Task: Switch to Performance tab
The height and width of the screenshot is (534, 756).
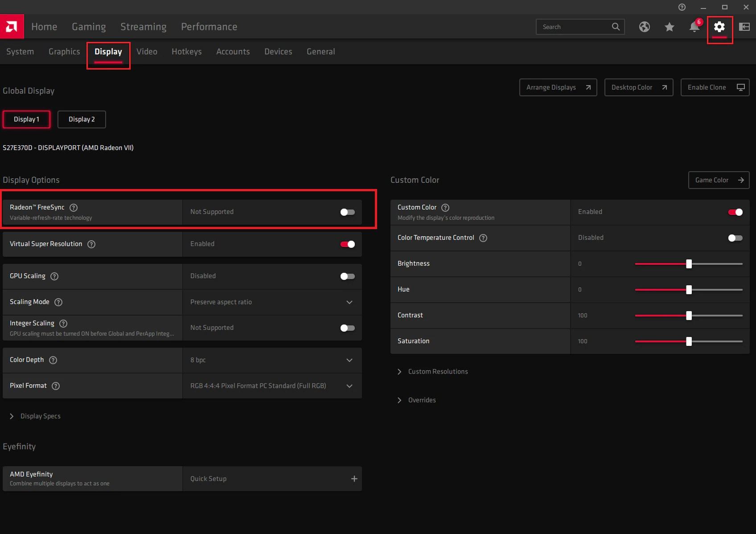Action: 209,27
